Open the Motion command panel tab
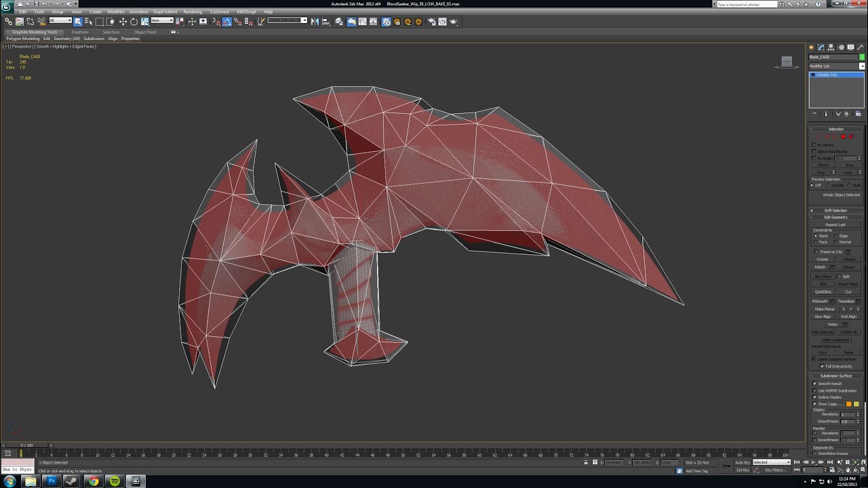 coord(842,47)
